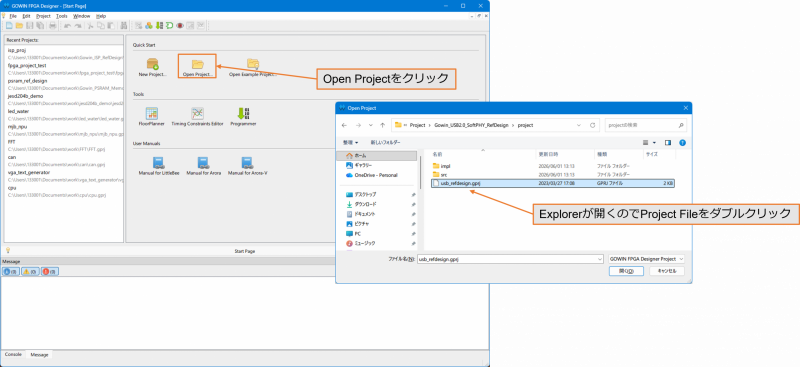Open the 整理 dropdown in the dialog
Image resolution: width=800 pixels, height=367 pixels.
point(351,142)
